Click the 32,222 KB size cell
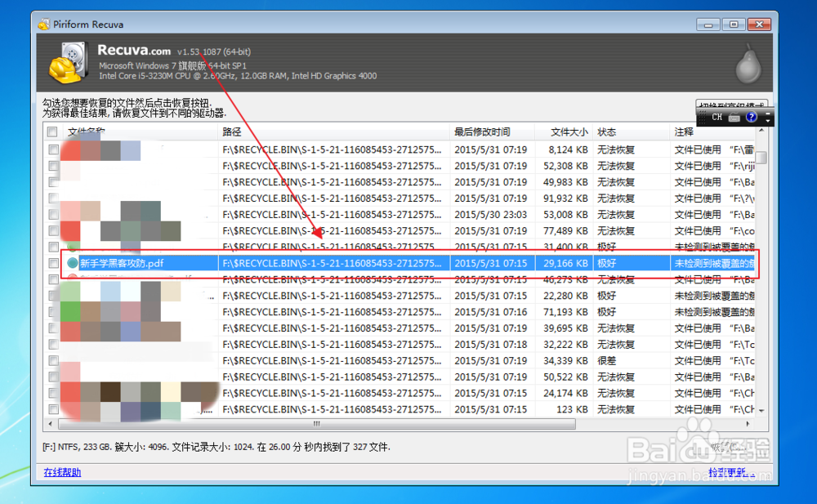The image size is (817, 504). 565,345
